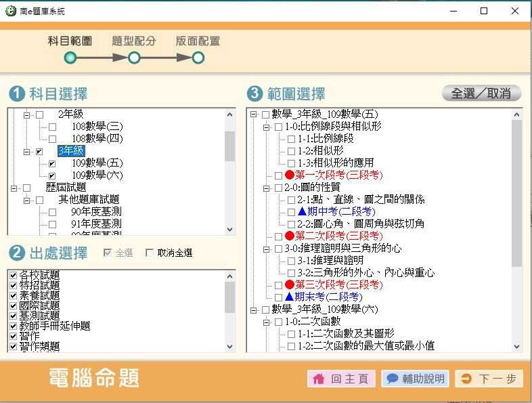The width and height of the screenshot is (532, 403).
Task: Click the 科目範圍 step circle
Action: [x=70, y=58]
